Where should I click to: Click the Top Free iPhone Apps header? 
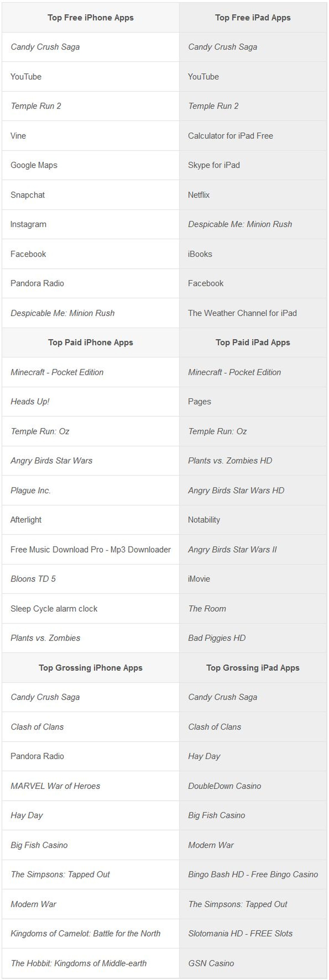pos(91,18)
